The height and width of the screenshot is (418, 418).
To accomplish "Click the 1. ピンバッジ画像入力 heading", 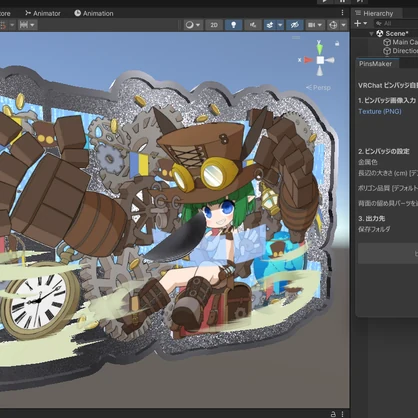I will pyautogui.click(x=387, y=100).
